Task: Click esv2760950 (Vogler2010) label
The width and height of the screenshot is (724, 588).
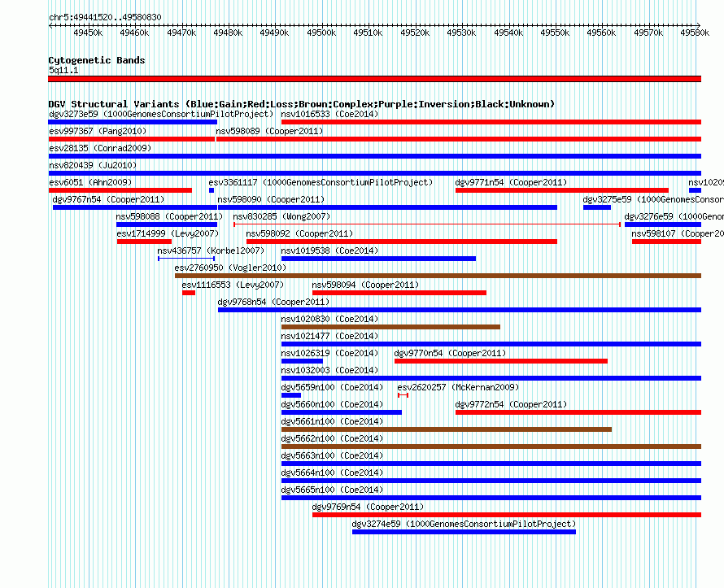Action: tap(230, 268)
